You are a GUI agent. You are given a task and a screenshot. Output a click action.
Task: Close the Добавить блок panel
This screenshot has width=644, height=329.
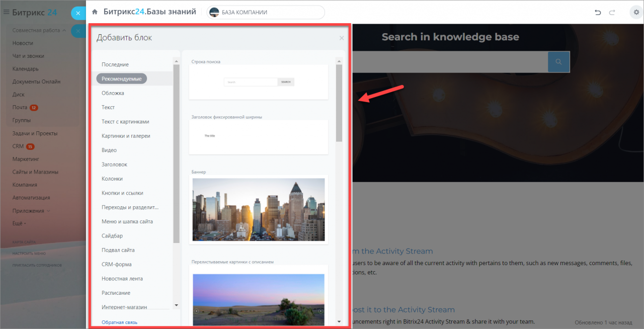point(342,38)
